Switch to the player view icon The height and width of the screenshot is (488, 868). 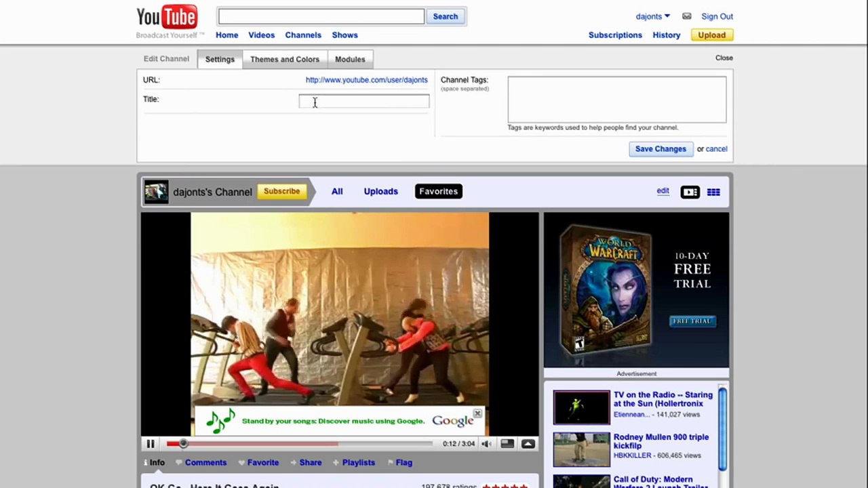[x=690, y=192]
